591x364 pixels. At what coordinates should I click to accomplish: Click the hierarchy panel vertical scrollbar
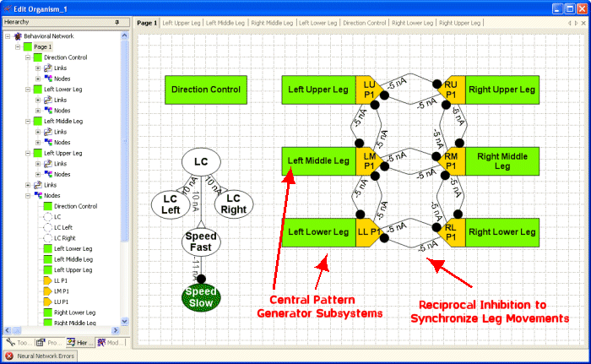(x=126, y=169)
